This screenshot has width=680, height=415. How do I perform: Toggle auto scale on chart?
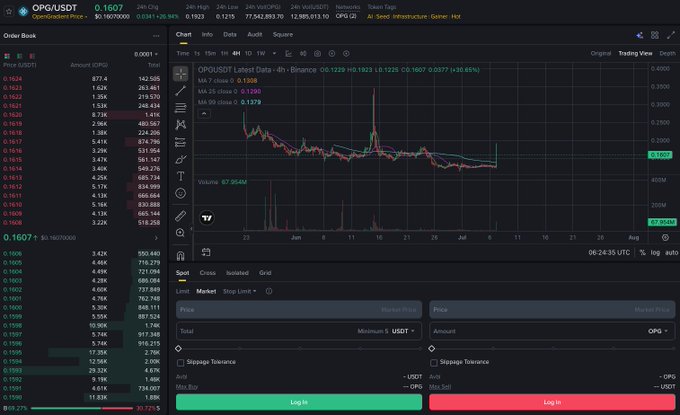click(x=671, y=252)
